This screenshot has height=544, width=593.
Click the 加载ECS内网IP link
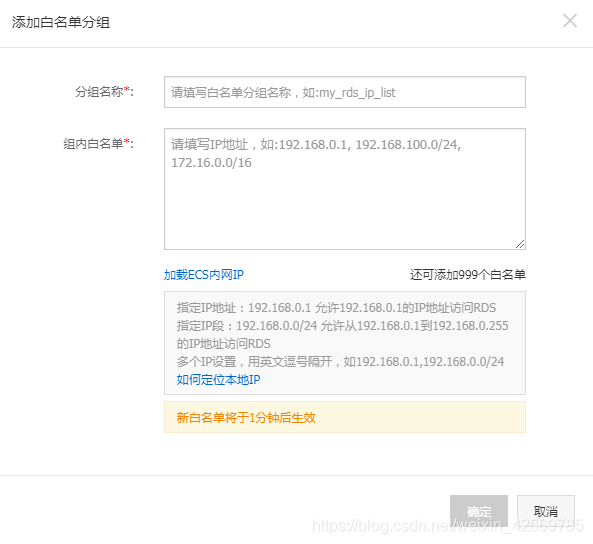[x=203, y=275]
